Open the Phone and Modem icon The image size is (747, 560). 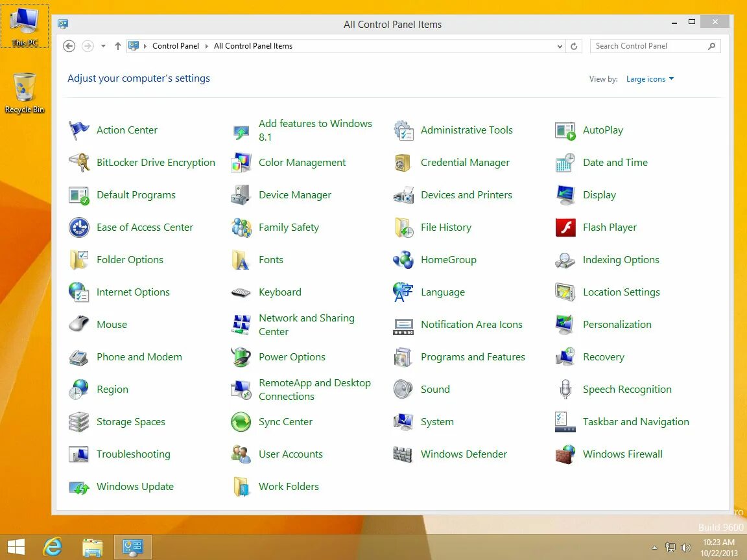[78, 357]
